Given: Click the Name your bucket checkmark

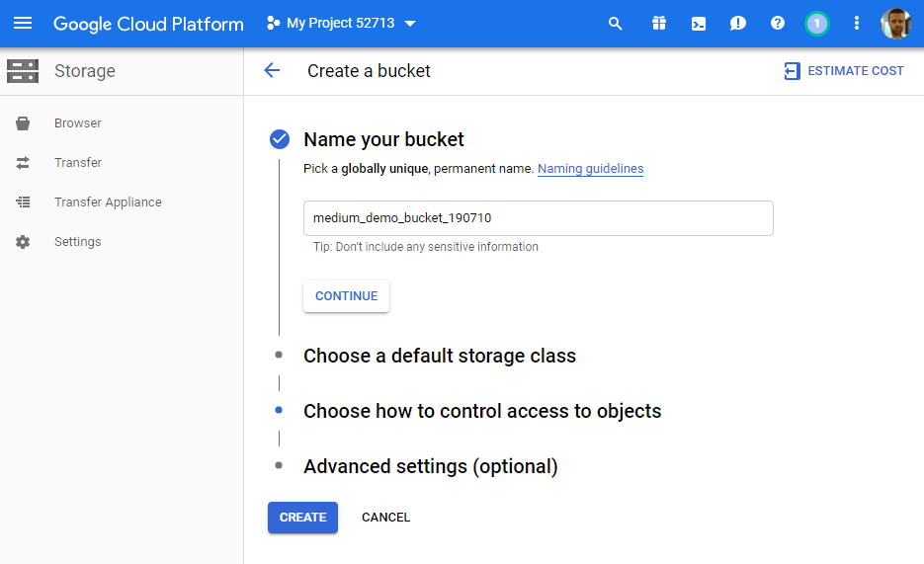Looking at the screenshot, I should (280, 139).
